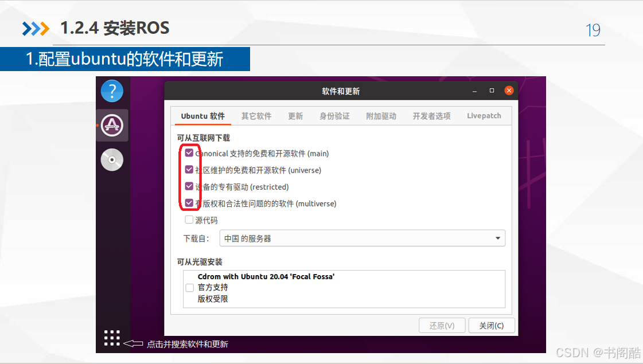Close the 软件和更新 window with orange X
643x364 pixels.
pos(509,91)
